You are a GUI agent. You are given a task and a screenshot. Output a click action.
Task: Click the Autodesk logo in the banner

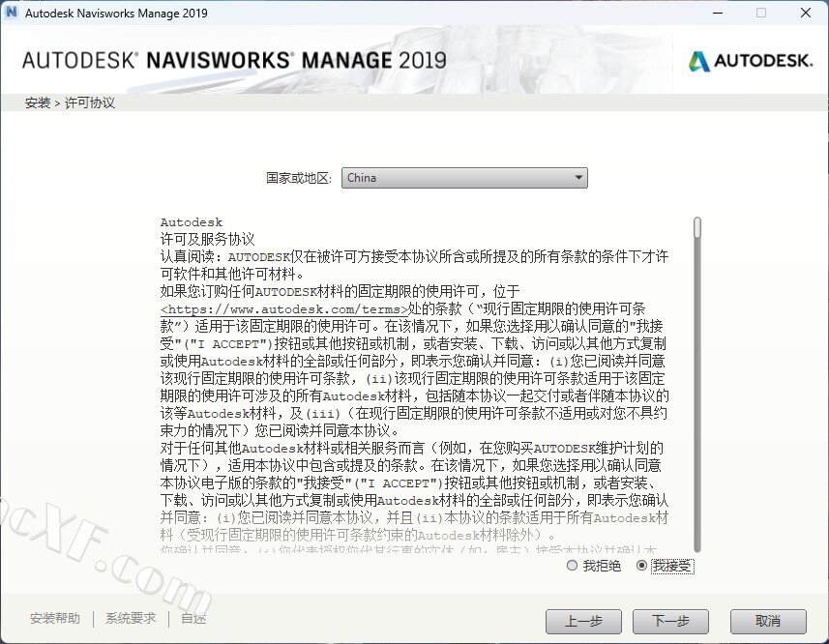[x=750, y=61]
